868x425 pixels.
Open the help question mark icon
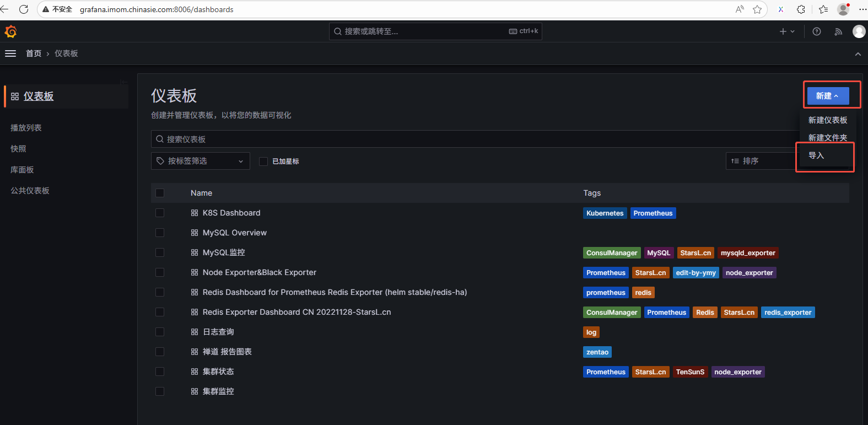(817, 31)
